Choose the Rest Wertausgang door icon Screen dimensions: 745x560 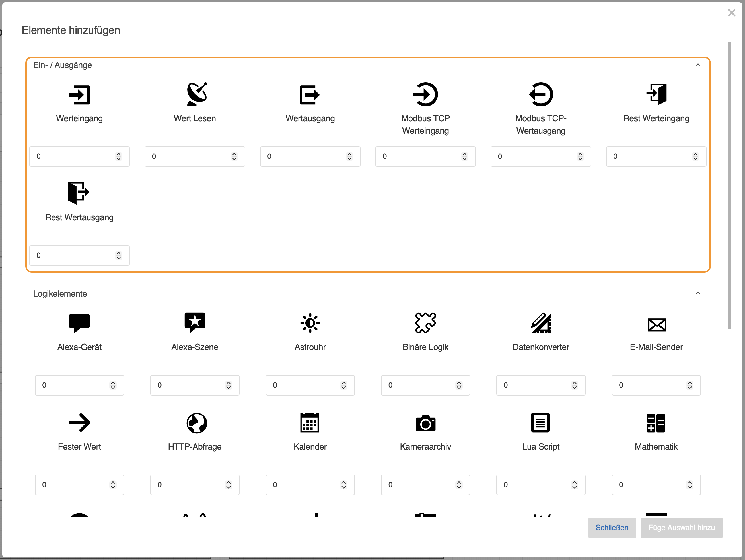coord(79,193)
